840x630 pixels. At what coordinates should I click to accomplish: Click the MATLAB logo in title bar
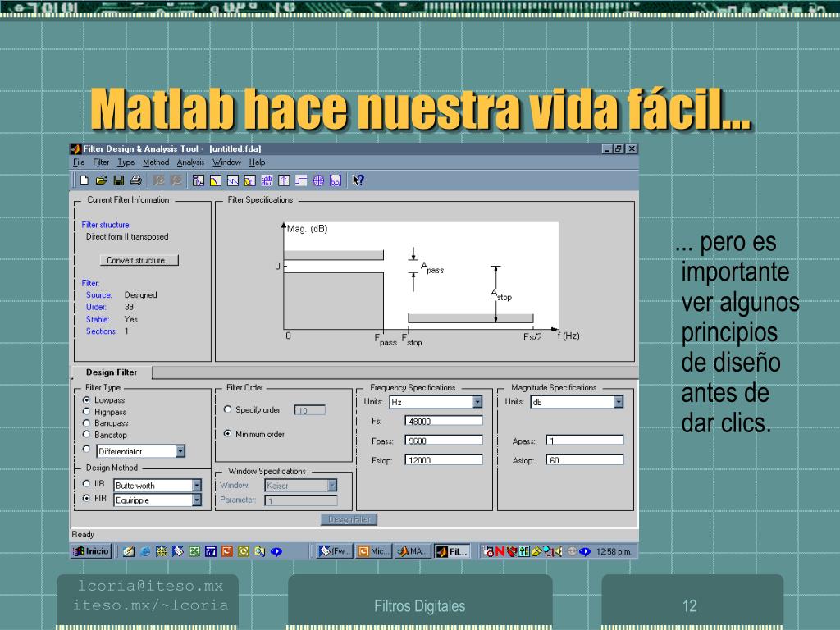(x=75, y=149)
